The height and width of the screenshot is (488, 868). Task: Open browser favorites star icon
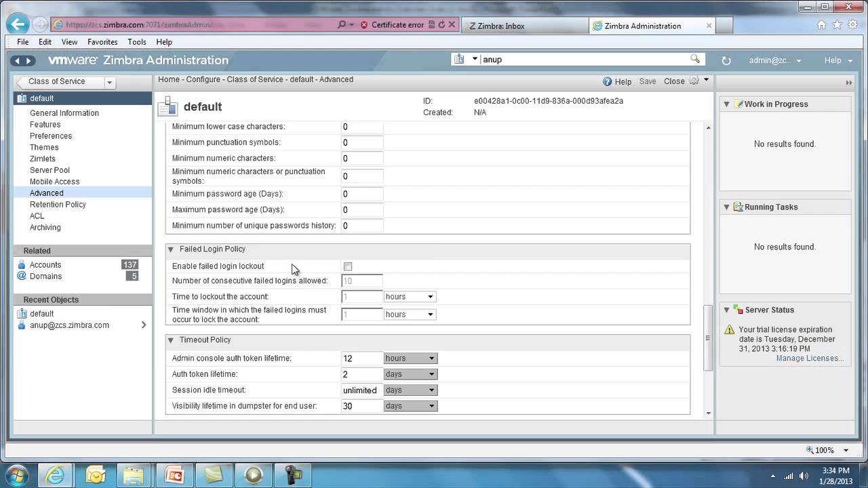point(837,25)
